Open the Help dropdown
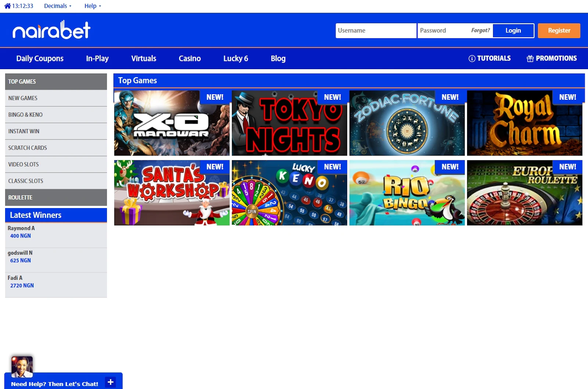 tap(92, 6)
